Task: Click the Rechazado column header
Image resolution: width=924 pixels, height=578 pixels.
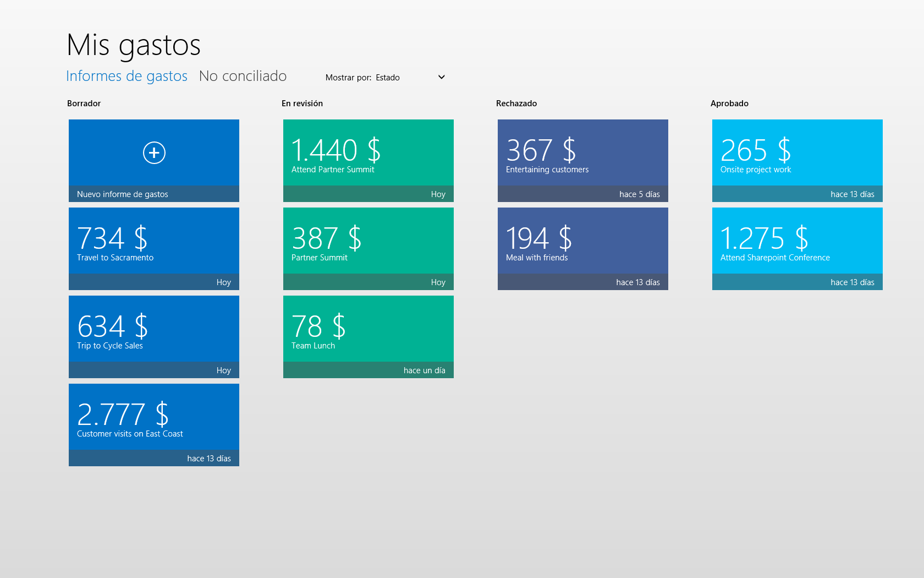Action: click(x=516, y=103)
